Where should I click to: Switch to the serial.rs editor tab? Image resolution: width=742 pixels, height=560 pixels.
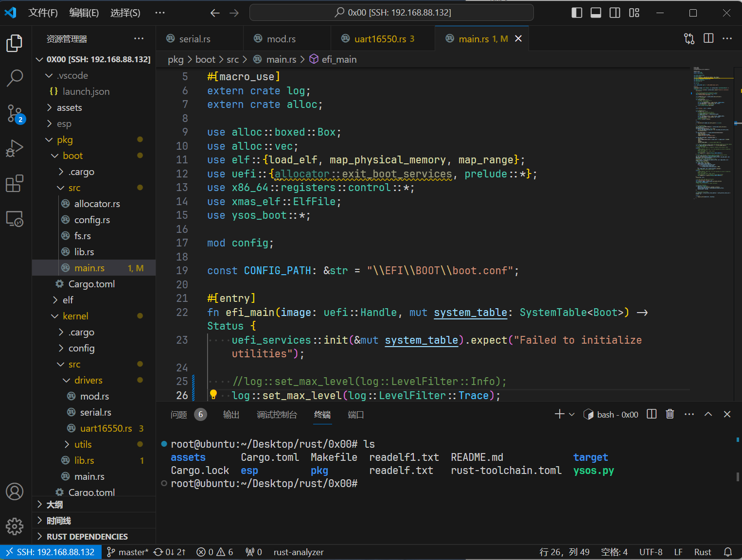pyautogui.click(x=199, y=38)
